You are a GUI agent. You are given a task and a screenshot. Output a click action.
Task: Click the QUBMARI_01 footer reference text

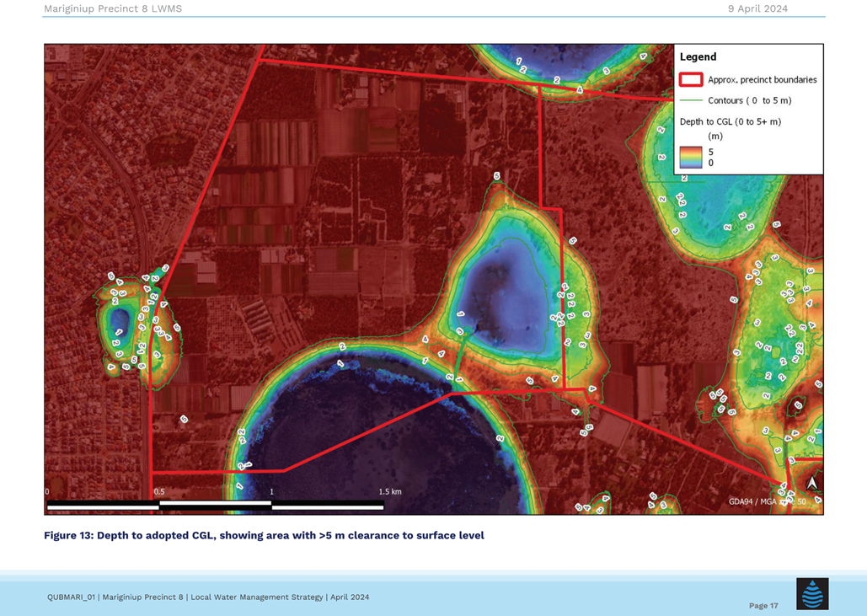point(208,597)
